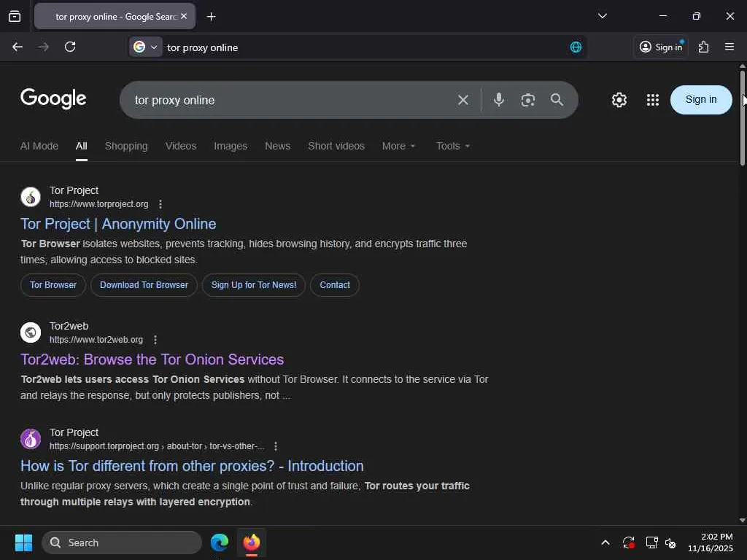
Task: Open the Google apps grid
Action: (x=653, y=100)
